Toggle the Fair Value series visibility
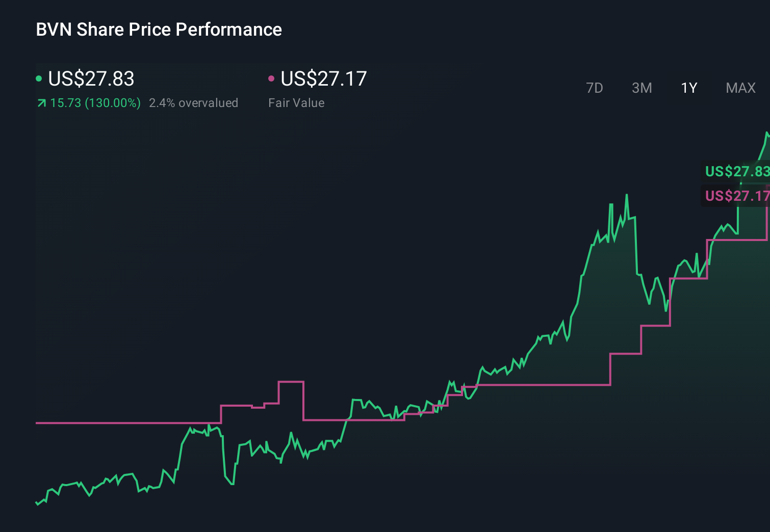 (x=272, y=78)
